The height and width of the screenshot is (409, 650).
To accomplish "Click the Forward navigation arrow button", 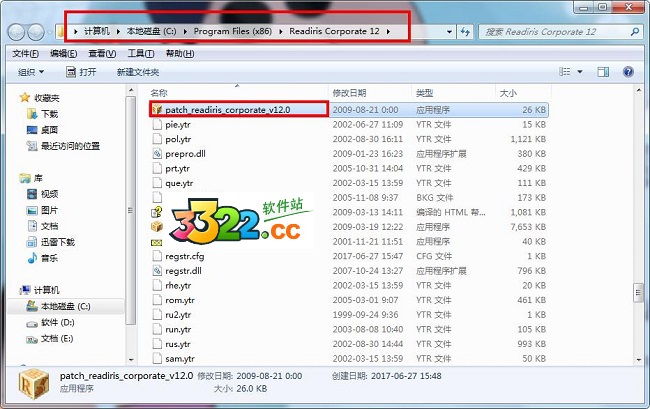I will [36, 32].
